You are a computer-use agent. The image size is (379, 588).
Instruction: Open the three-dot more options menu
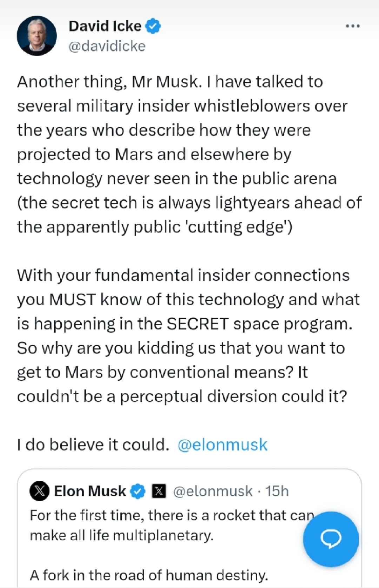click(x=353, y=26)
